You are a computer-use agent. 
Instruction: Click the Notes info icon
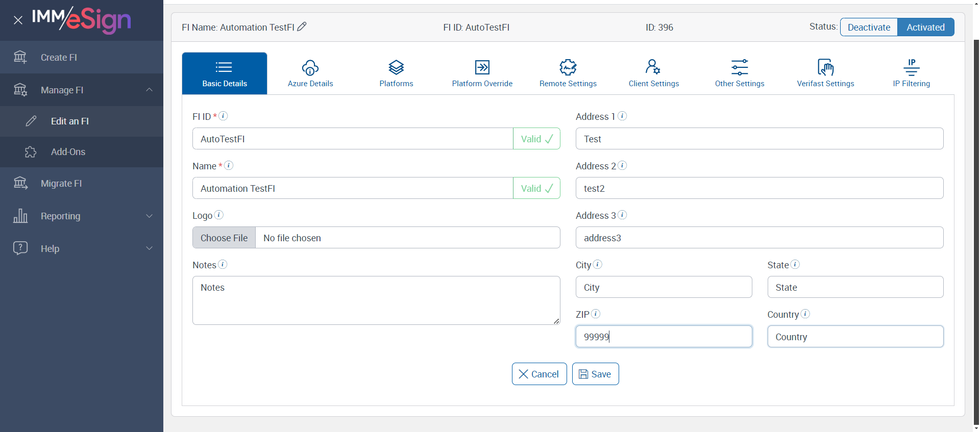click(223, 264)
